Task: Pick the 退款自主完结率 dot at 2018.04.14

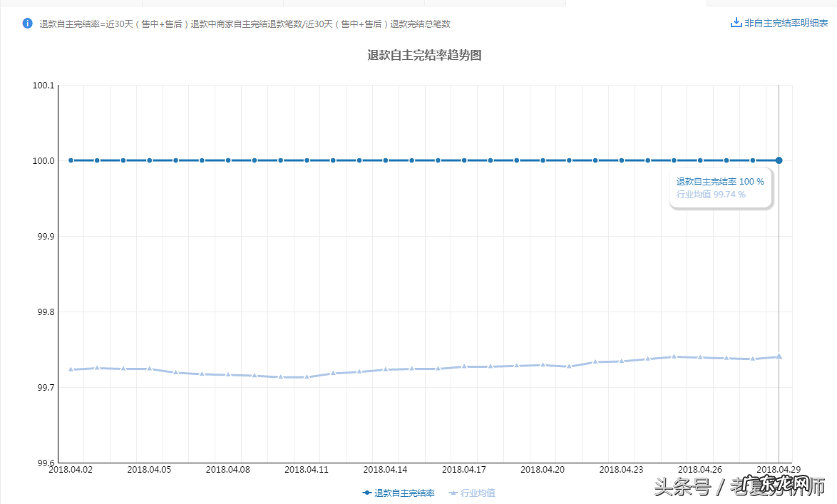Action: [x=386, y=160]
